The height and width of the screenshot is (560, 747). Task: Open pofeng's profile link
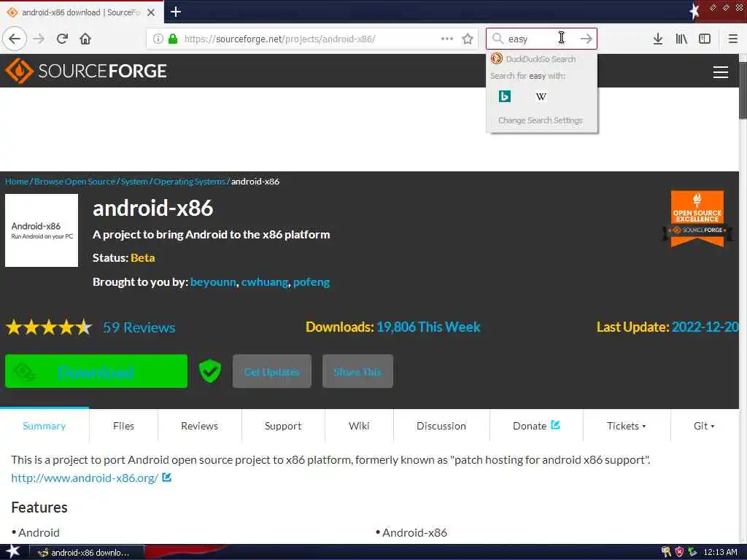pos(311,282)
